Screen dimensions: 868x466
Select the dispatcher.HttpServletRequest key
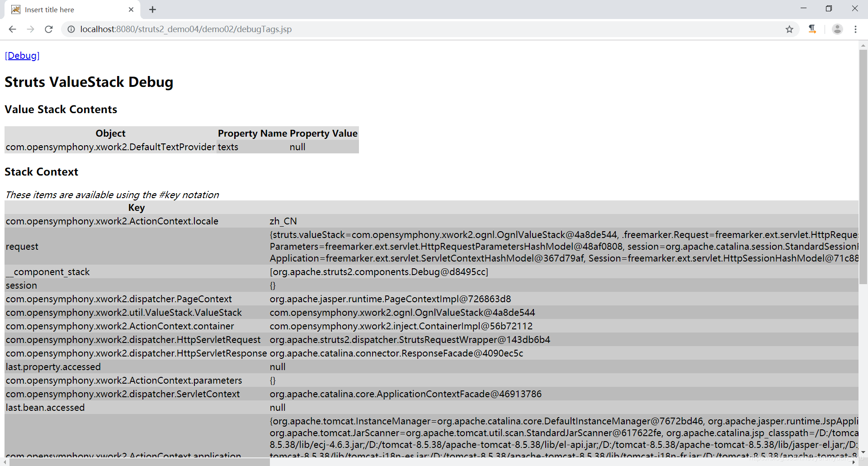coord(137,340)
